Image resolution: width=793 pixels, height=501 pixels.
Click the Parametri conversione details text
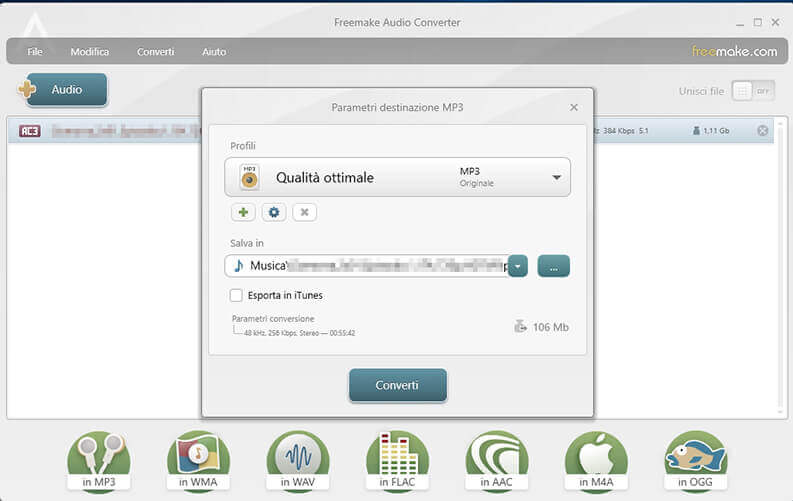click(x=299, y=333)
